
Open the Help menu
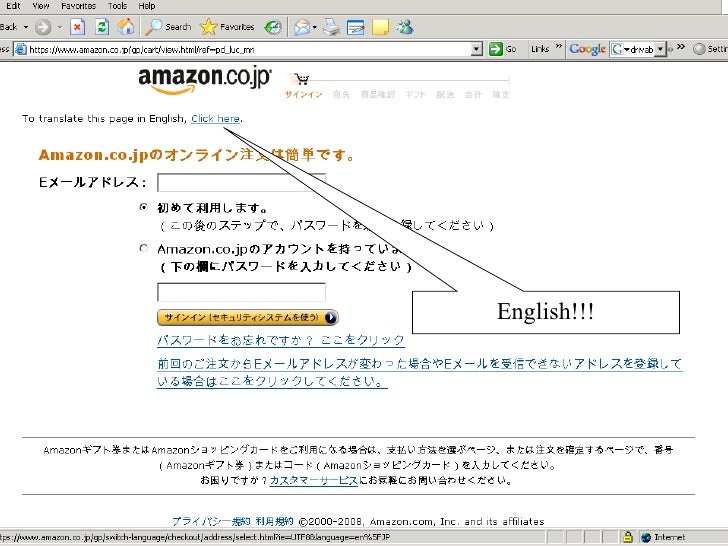click(x=147, y=6)
